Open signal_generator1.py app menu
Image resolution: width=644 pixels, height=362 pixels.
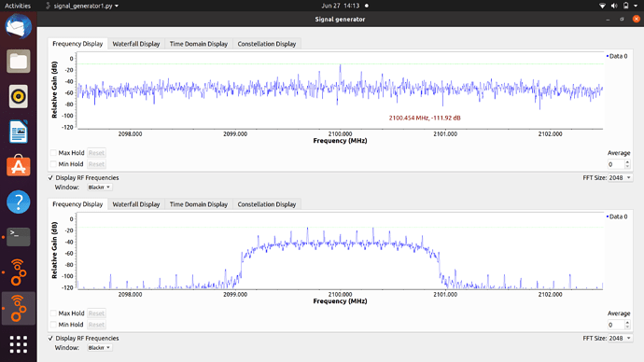(x=82, y=6)
